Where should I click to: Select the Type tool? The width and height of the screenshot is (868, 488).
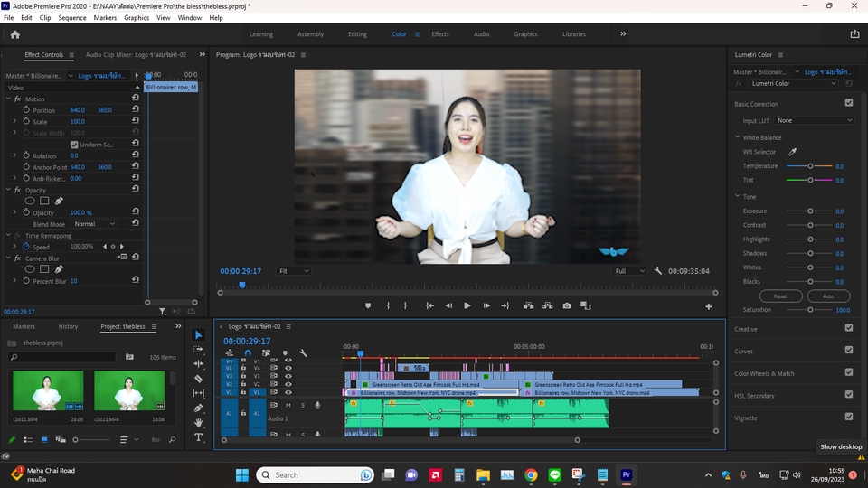199,437
